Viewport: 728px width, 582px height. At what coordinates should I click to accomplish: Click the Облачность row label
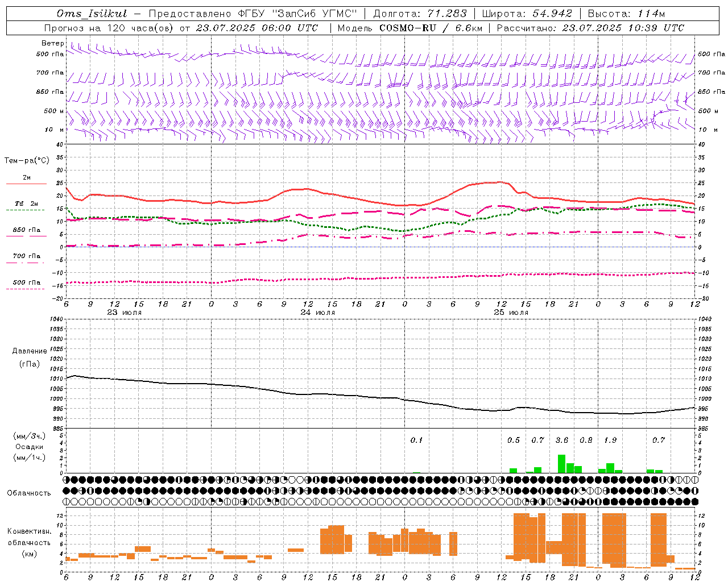tap(29, 493)
